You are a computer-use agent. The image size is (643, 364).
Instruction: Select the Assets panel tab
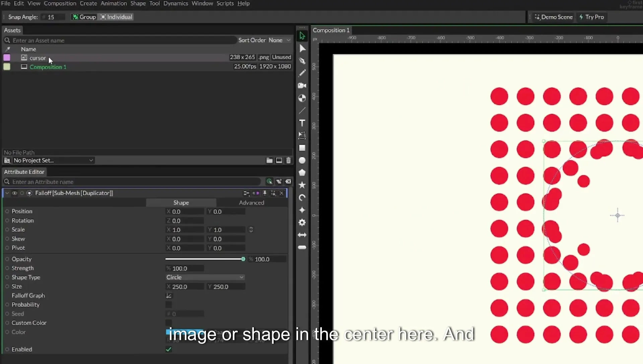12,30
